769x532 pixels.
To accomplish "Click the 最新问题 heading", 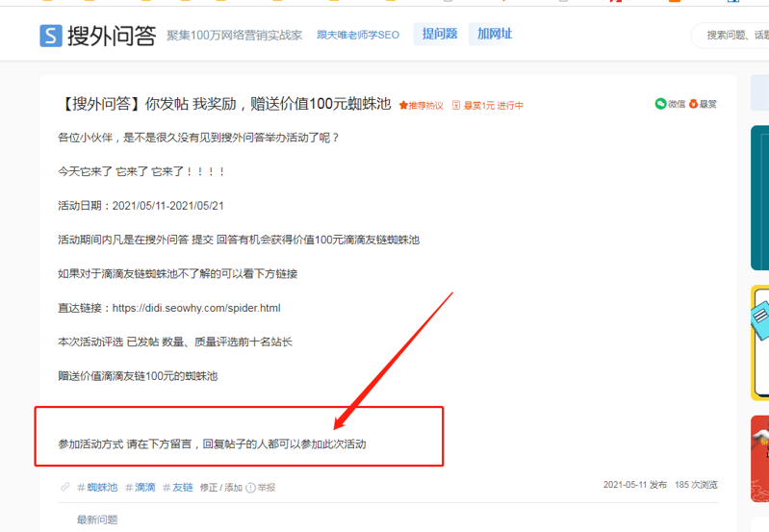I will 97,519.
